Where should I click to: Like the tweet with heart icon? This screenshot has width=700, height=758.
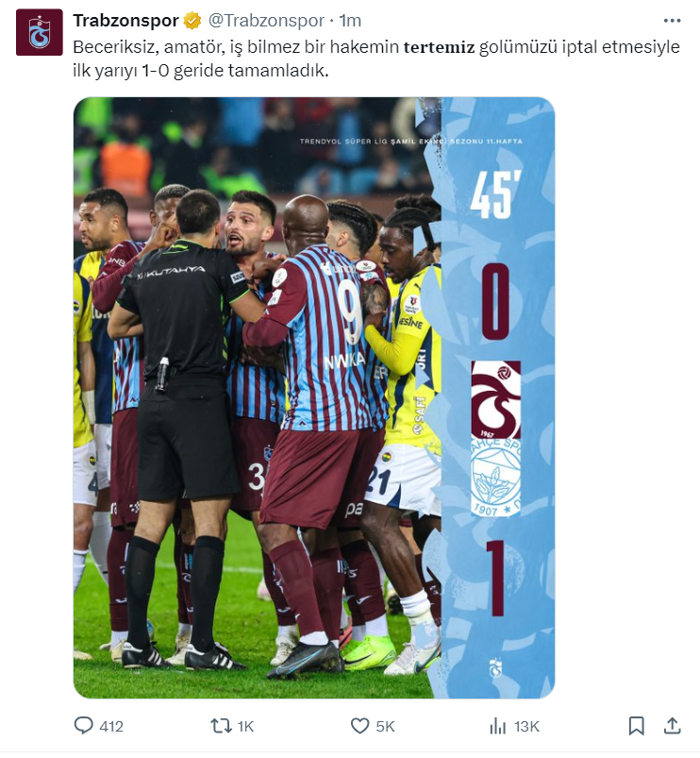pos(359,726)
